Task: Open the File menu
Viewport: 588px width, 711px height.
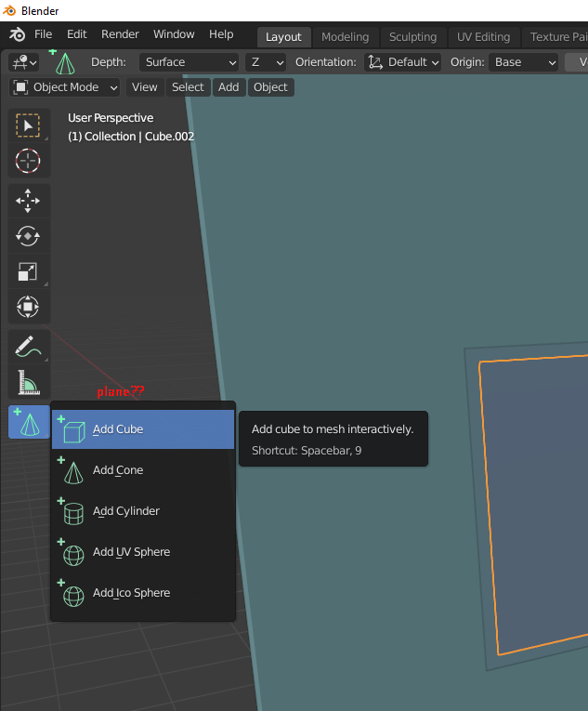Action: (43, 34)
